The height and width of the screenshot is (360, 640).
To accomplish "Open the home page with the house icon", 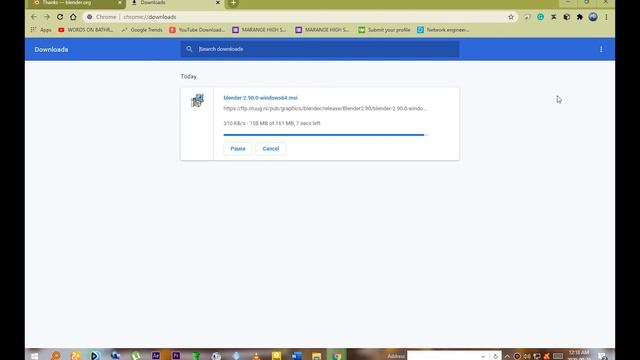I will [73, 17].
